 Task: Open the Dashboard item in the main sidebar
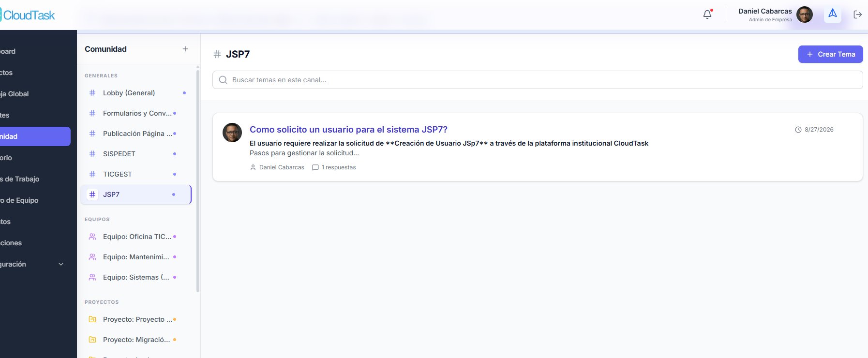click(x=35, y=51)
